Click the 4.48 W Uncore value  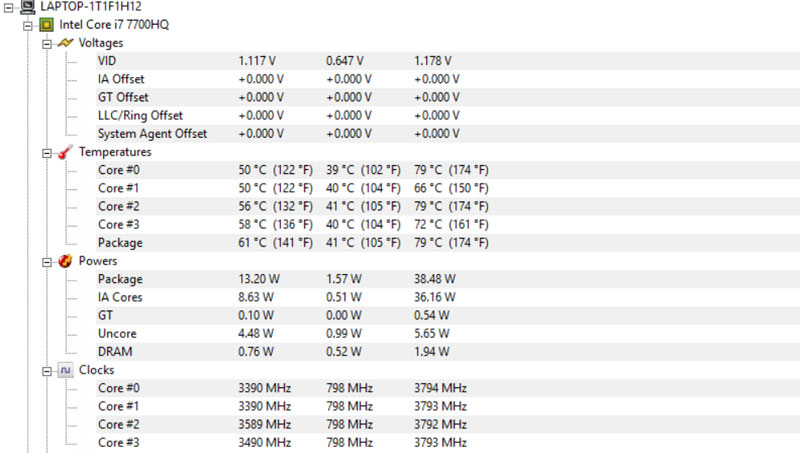point(256,334)
